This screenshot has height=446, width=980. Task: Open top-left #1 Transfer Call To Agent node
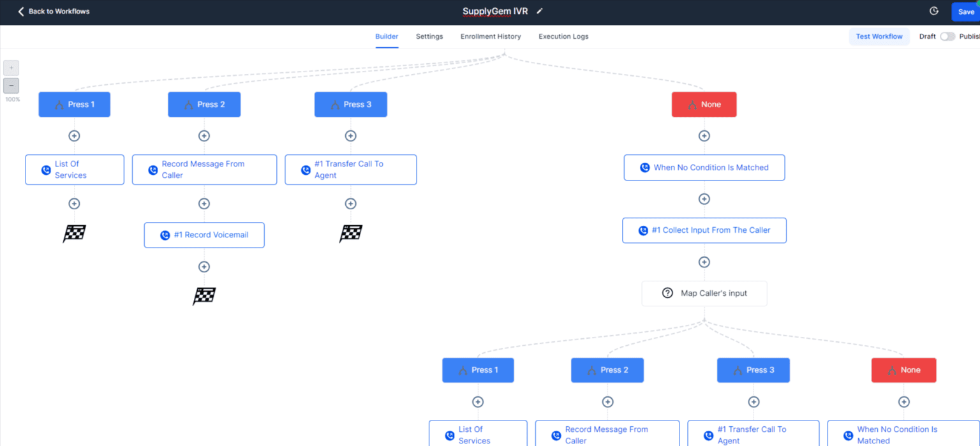(x=350, y=170)
